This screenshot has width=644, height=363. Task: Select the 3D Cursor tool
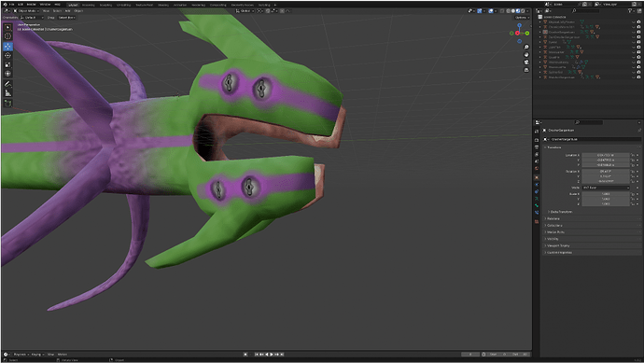(x=7, y=36)
